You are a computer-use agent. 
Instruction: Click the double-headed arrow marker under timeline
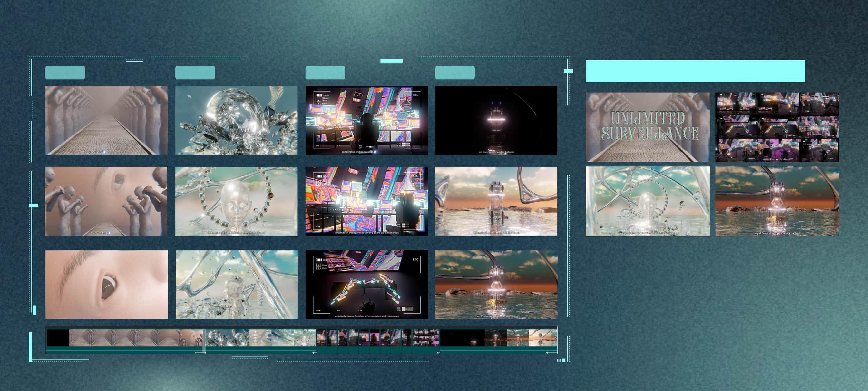(201, 353)
